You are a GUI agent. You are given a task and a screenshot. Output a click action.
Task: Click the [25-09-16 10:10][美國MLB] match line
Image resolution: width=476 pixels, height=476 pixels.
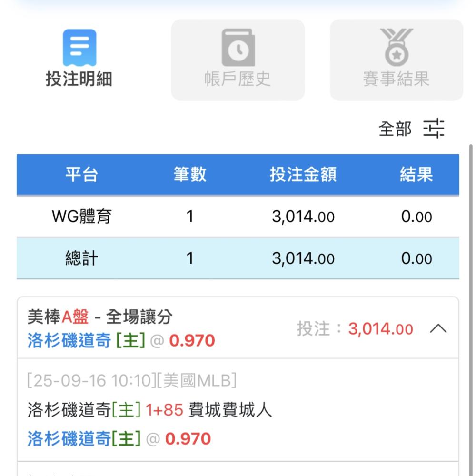[132, 380]
